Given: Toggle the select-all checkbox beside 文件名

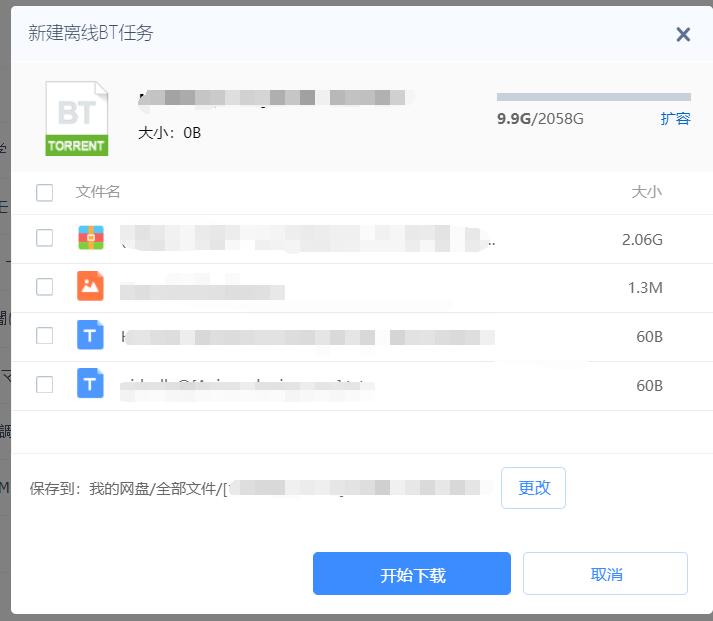Looking at the screenshot, I should coord(45,192).
